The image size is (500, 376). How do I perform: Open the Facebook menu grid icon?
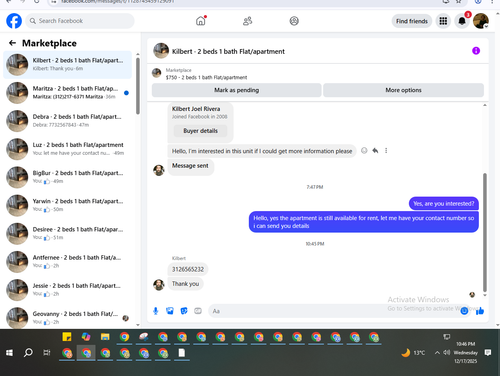point(443,21)
